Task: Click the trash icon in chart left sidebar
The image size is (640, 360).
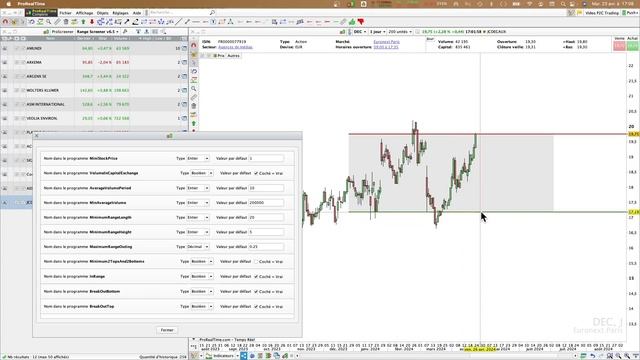Action: click(194, 106)
